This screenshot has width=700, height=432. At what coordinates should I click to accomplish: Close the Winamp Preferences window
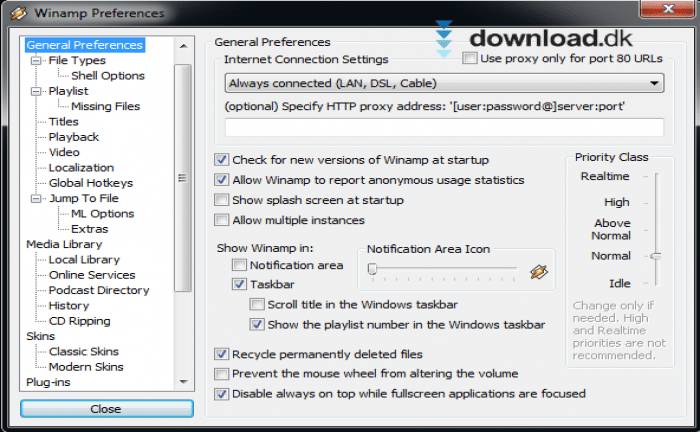(x=668, y=9)
